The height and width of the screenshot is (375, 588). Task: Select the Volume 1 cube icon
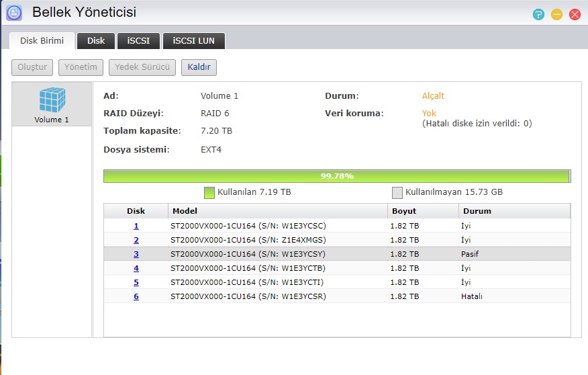point(52,100)
